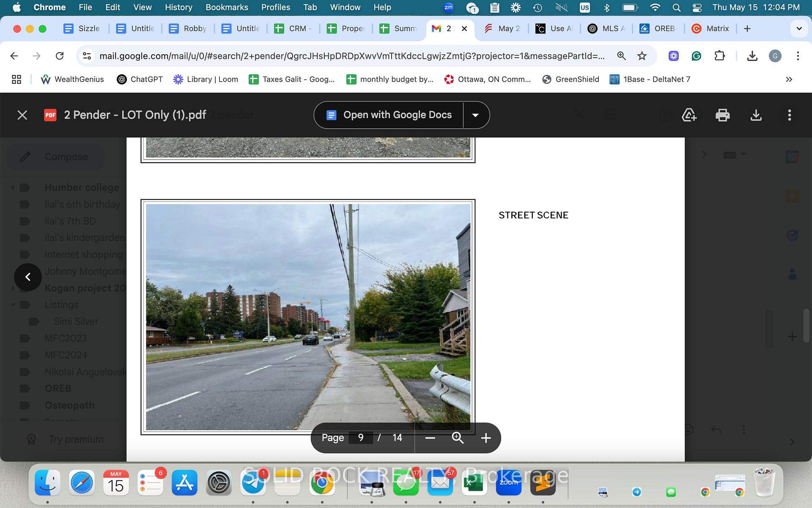Click the street scene photo
This screenshot has width=812, height=508.
(308, 317)
